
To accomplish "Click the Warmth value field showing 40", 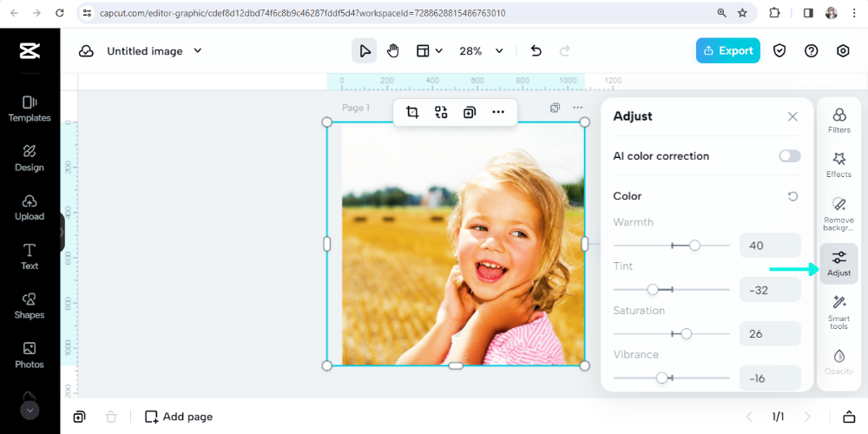I will click(770, 246).
